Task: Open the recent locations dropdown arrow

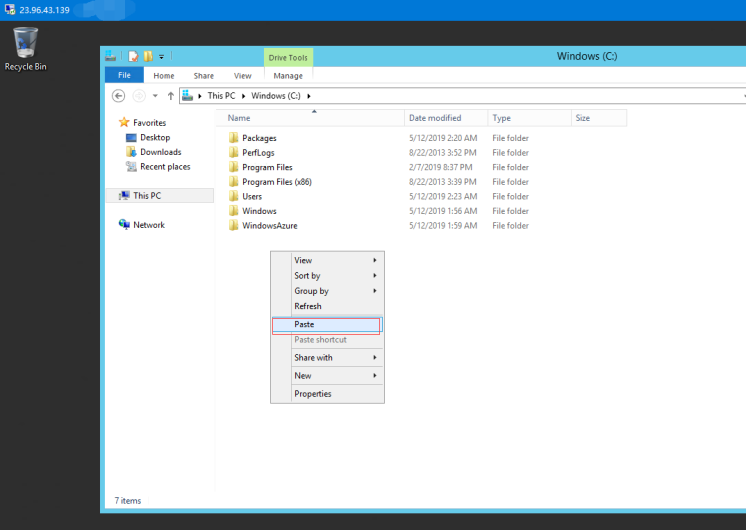Action: [155, 96]
